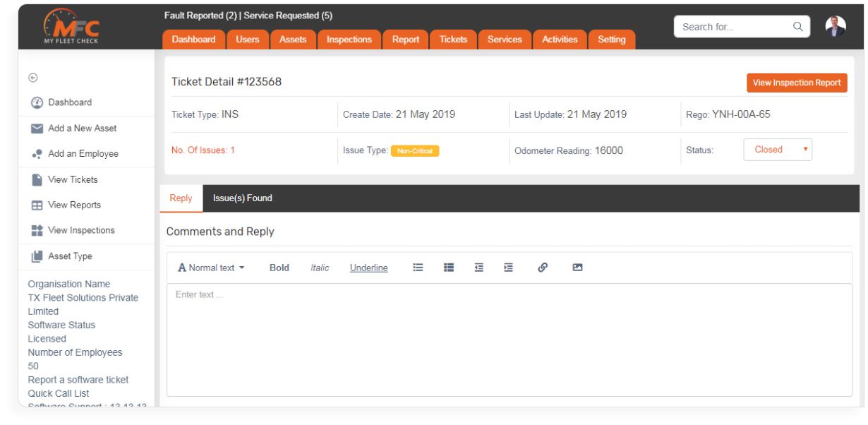Click the unordered bullet list icon

point(417,268)
